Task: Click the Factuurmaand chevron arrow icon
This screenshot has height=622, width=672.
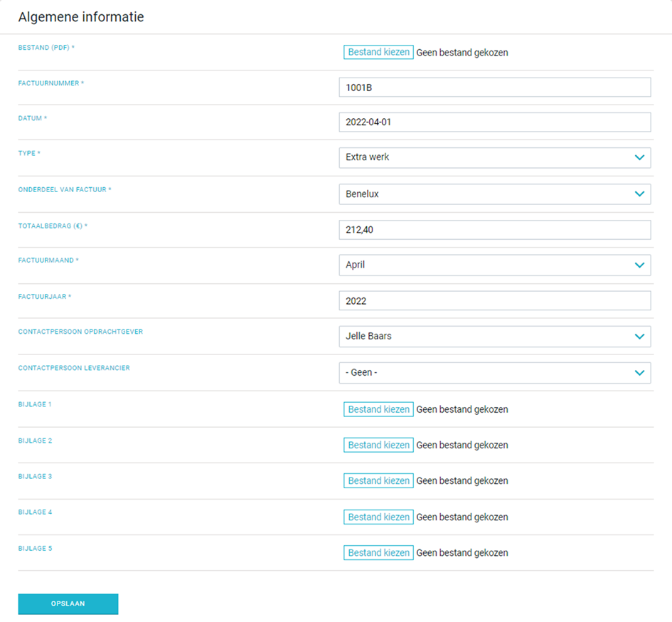Action: [639, 265]
